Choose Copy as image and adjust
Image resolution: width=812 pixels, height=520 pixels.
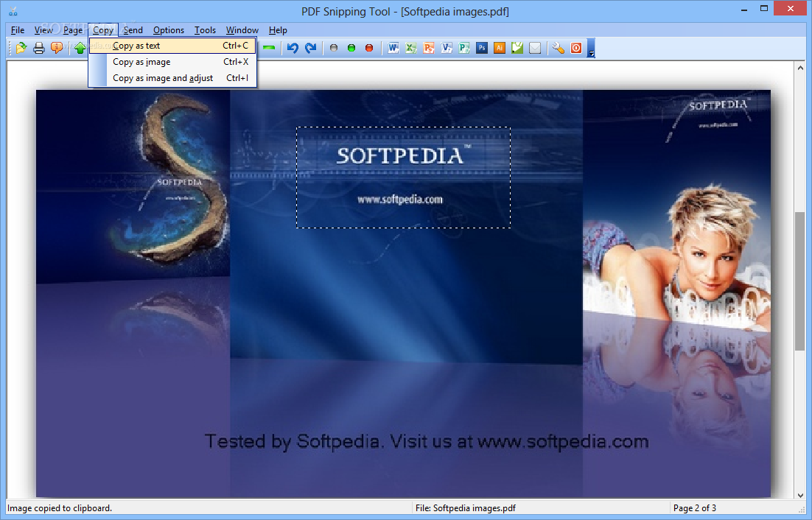[172, 78]
